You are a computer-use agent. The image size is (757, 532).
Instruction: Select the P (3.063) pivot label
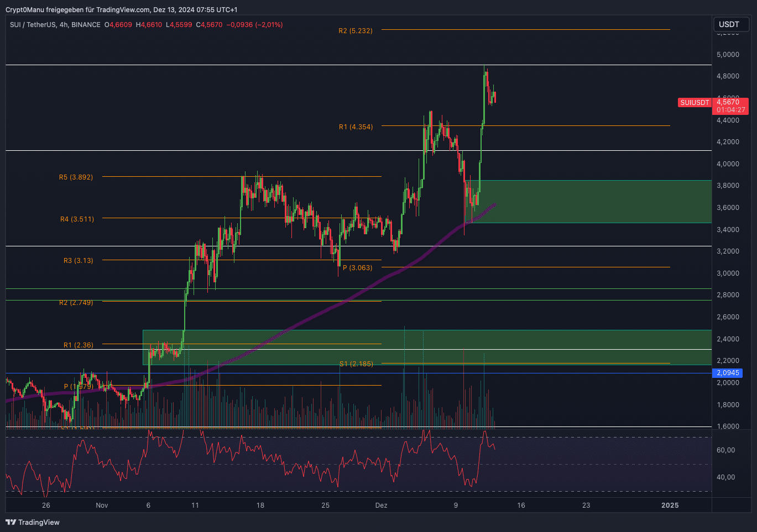tap(357, 268)
